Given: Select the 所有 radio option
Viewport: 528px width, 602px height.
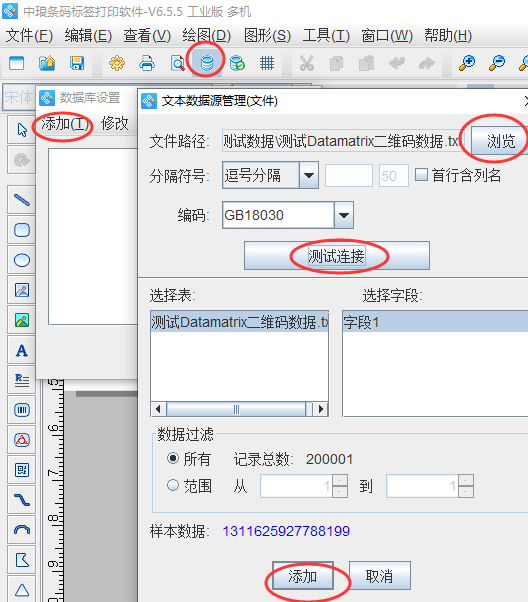Looking at the screenshot, I should (x=173, y=458).
